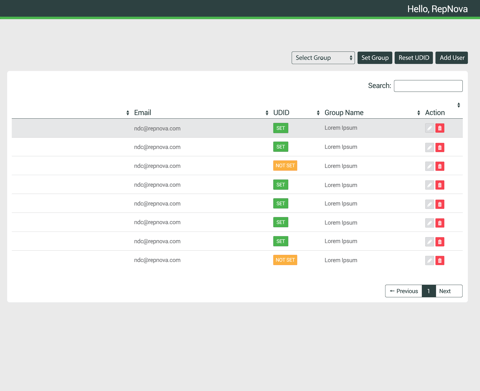Screen dimensions: 480x391
Task: Edit the user in the second table row
Action: 429,147
